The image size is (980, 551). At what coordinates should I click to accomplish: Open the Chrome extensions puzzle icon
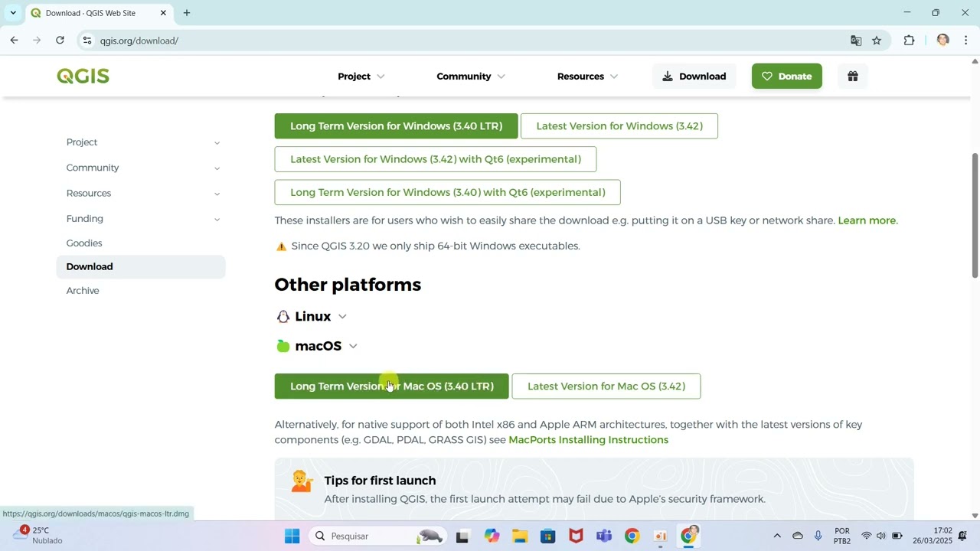point(909,41)
